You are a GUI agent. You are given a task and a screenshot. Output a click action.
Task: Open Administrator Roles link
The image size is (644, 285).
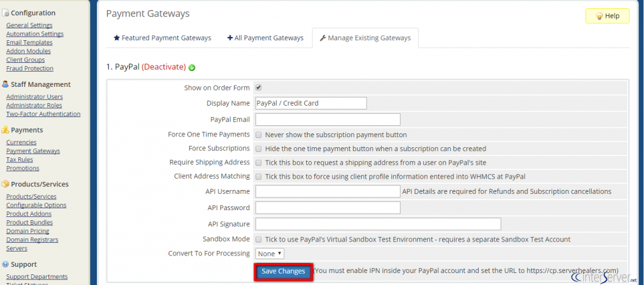(34, 105)
